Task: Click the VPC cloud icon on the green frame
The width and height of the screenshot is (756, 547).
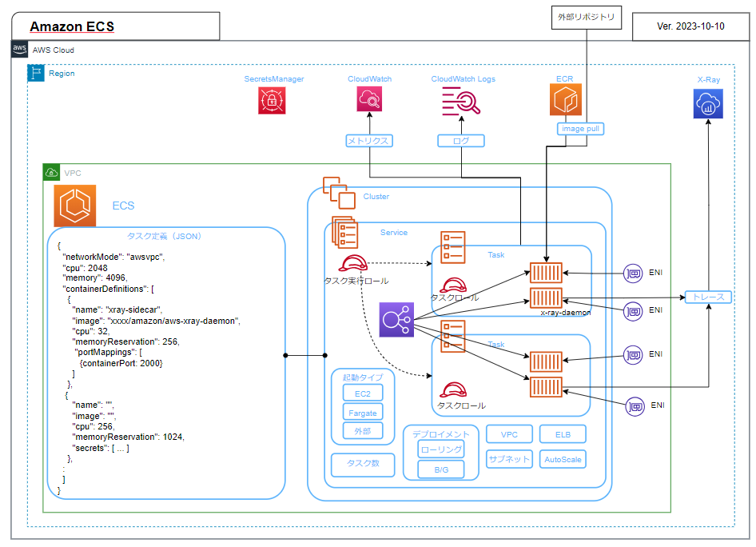Action: 50,172
